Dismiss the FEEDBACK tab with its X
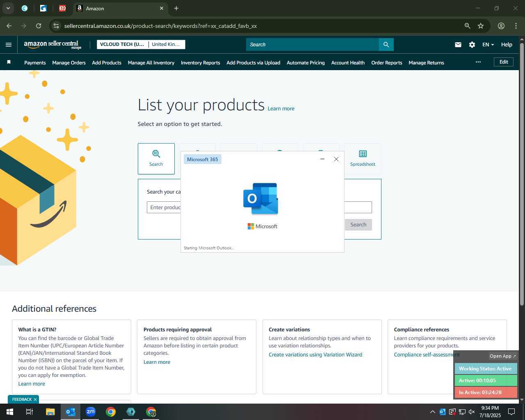This screenshot has width=525, height=420. [35, 399]
